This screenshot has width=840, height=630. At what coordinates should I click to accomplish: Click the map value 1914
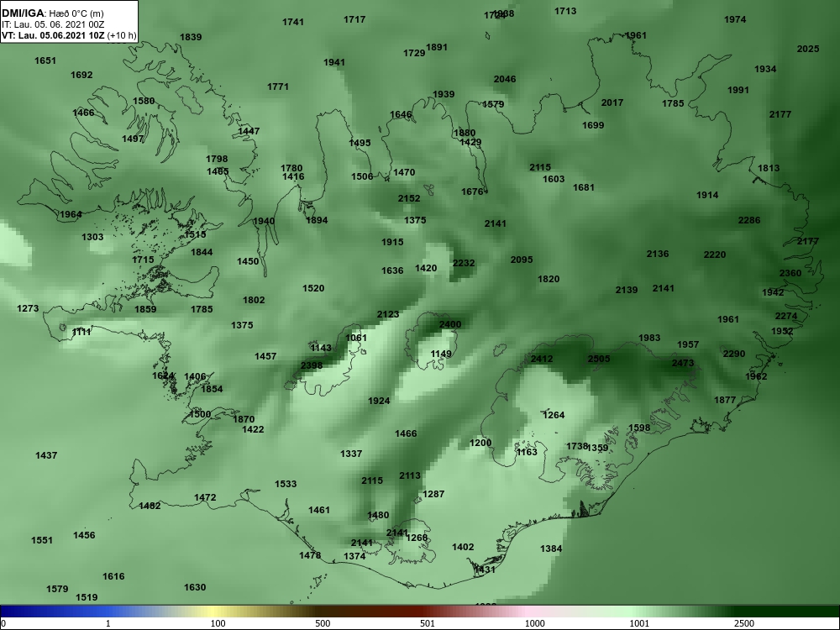click(x=707, y=195)
